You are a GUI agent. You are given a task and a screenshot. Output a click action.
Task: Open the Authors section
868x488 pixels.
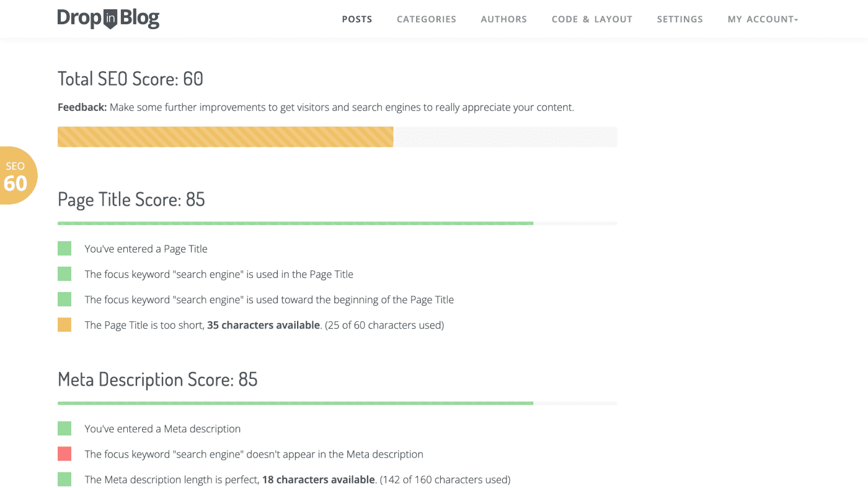click(x=503, y=19)
